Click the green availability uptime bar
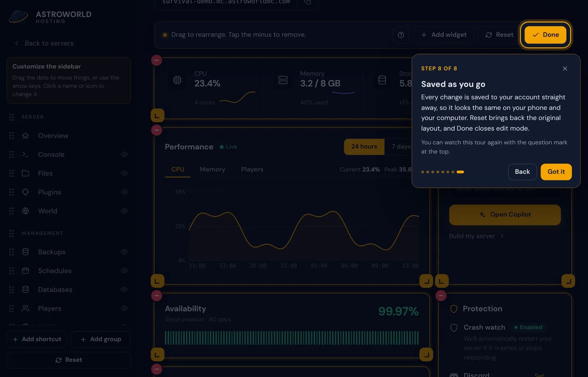Image resolution: width=588 pixels, height=377 pixels. (292, 338)
